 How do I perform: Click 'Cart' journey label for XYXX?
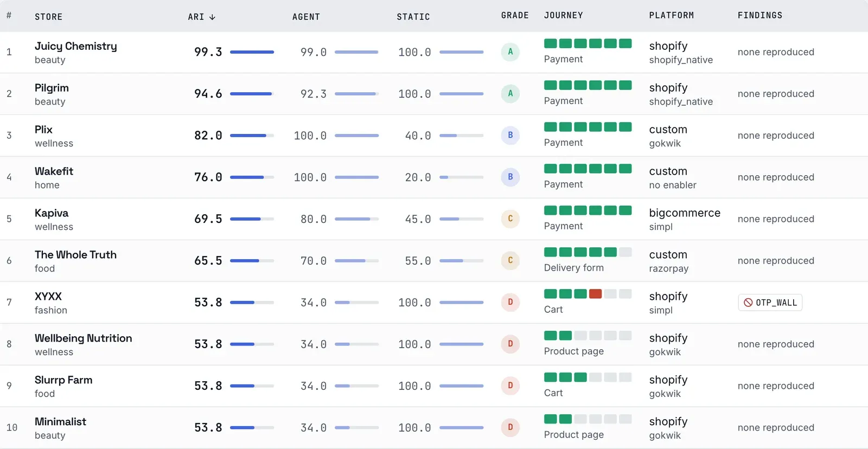553,310
